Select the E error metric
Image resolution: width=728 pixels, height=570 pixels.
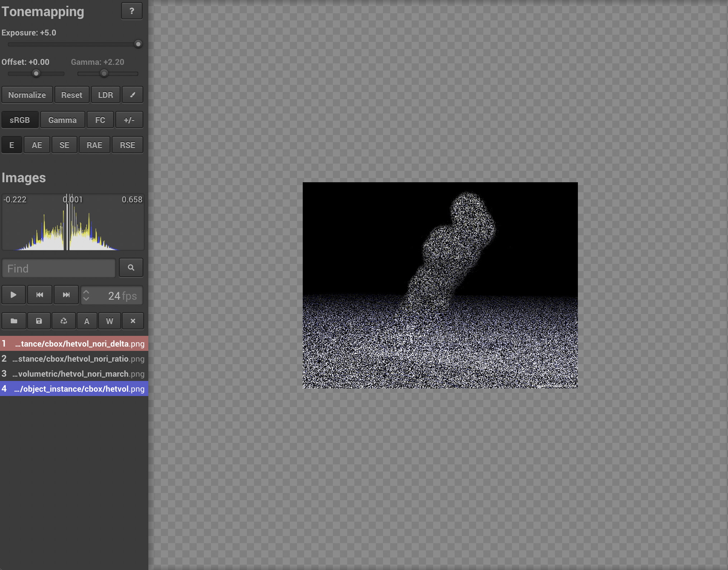pyautogui.click(x=12, y=145)
